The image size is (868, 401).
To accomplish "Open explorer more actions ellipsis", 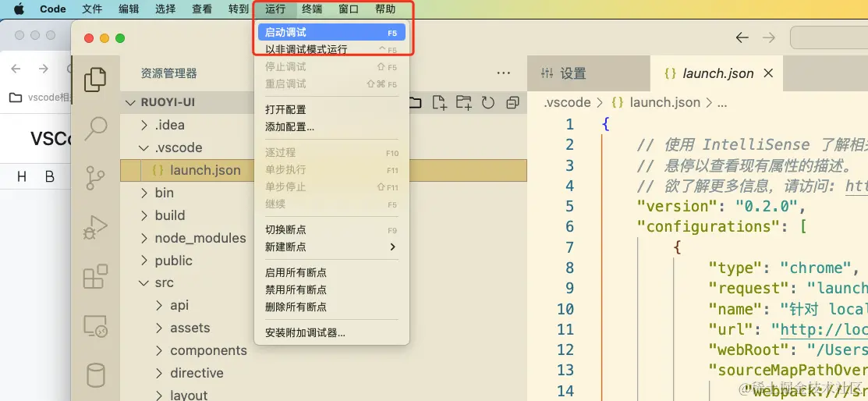I will 503,73.
